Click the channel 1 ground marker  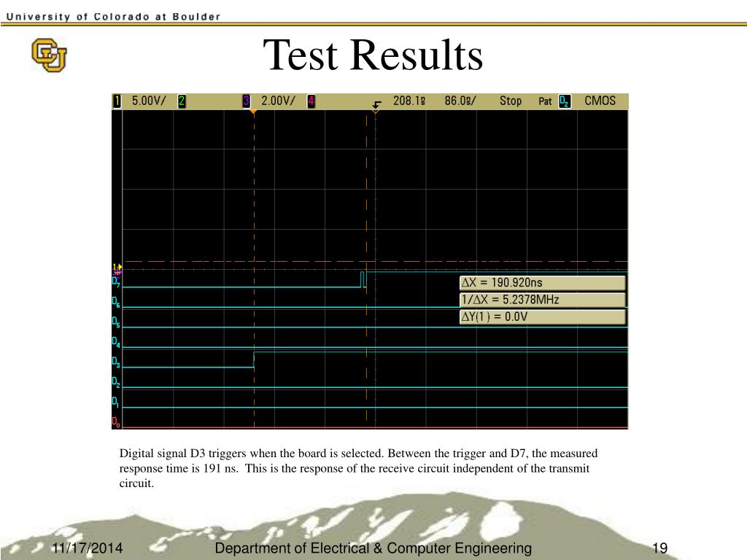tap(117, 268)
